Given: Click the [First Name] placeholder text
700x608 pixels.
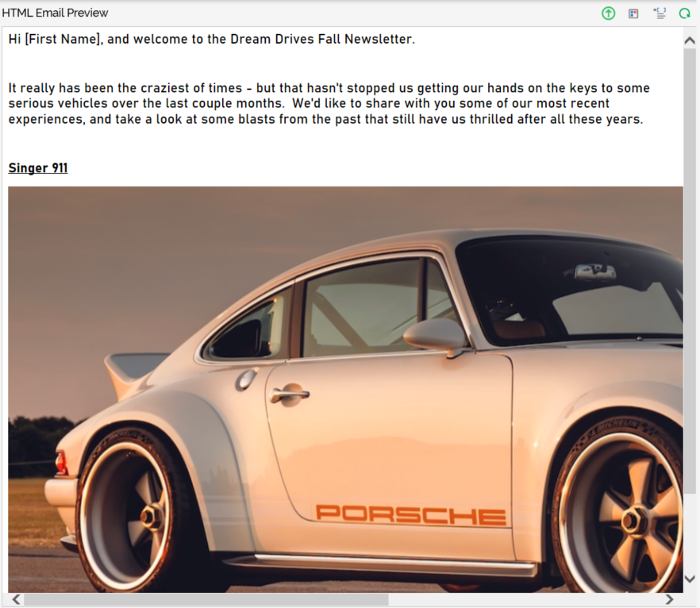Looking at the screenshot, I should coord(63,39).
